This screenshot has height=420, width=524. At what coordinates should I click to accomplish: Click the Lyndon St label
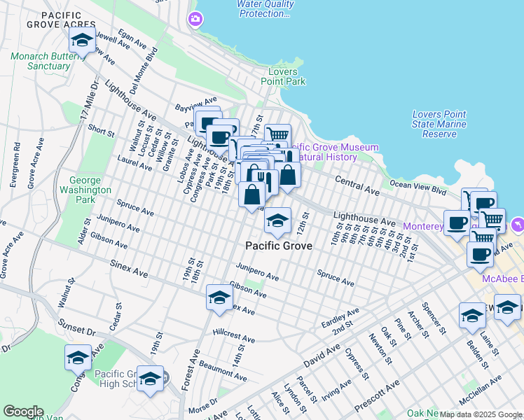point(295,398)
